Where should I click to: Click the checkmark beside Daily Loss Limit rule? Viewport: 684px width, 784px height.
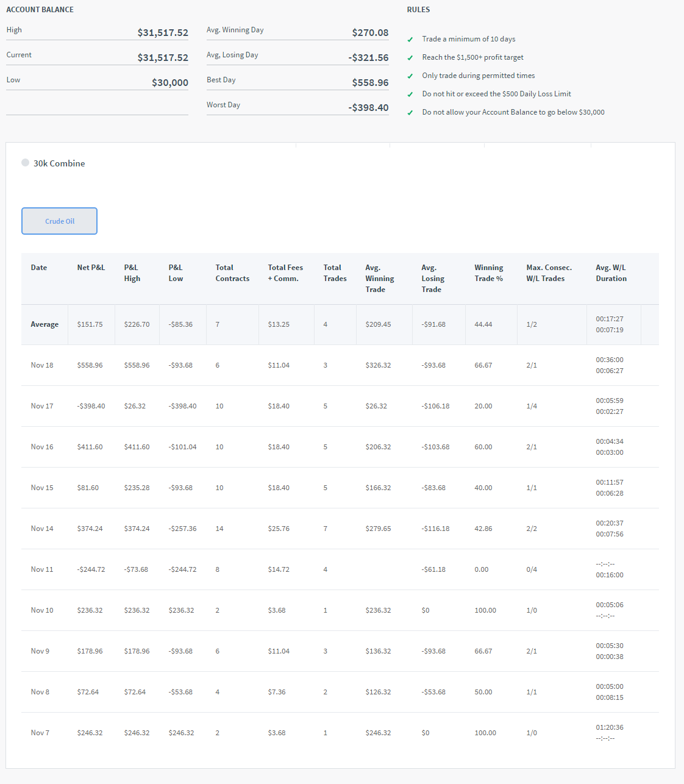410,94
